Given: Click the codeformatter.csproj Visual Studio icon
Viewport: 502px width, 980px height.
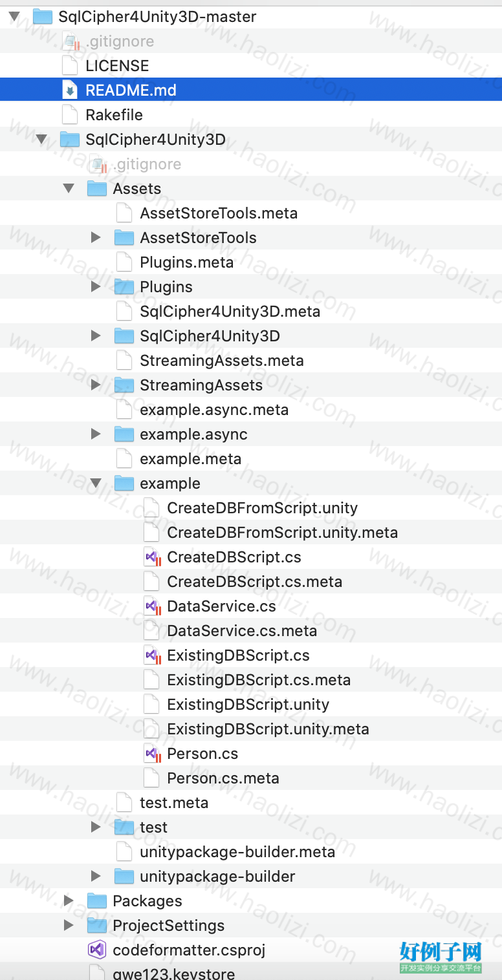Looking at the screenshot, I should 97,950.
